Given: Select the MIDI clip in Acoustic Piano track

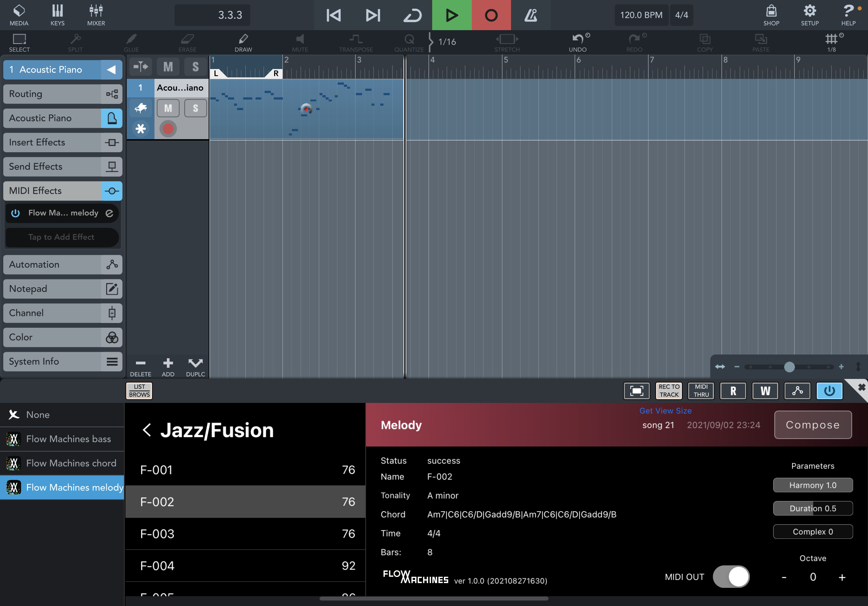Looking at the screenshot, I should pos(306,109).
